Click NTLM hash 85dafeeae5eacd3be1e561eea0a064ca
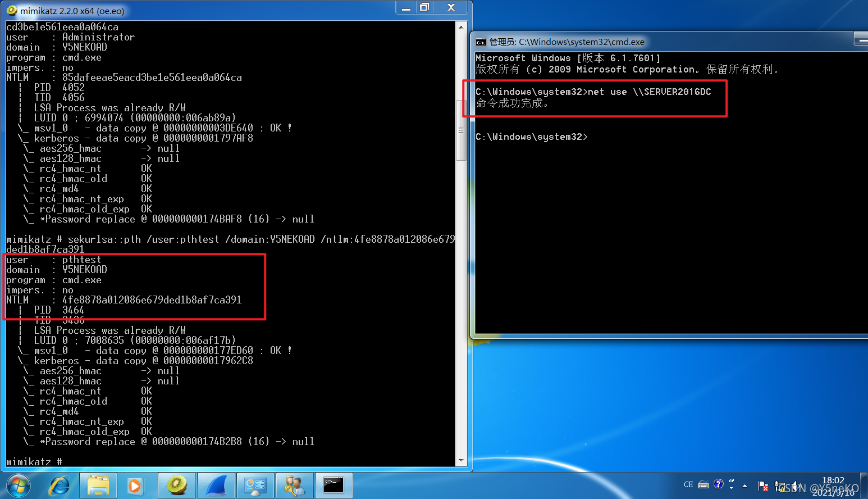 pyautogui.click(x=152, y=78)
